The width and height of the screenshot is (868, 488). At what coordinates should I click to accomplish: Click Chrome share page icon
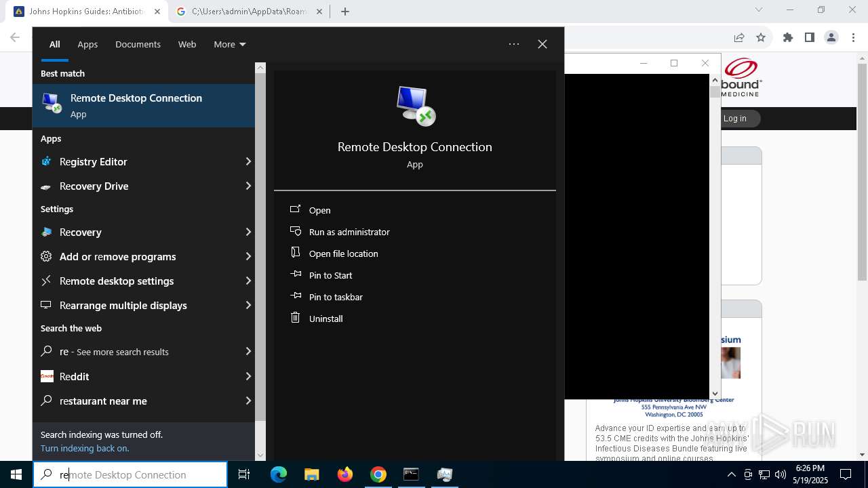(x=739, y=38)
